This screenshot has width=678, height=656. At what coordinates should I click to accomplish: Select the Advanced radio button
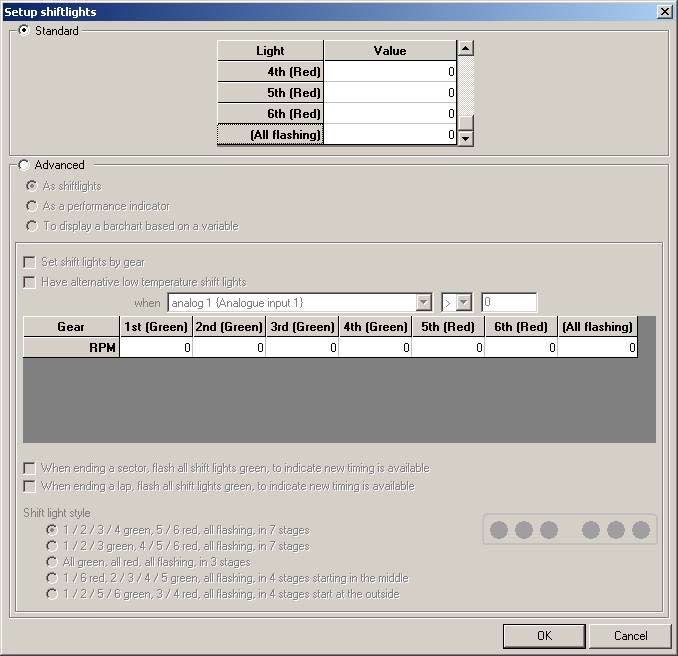(25, 165)
